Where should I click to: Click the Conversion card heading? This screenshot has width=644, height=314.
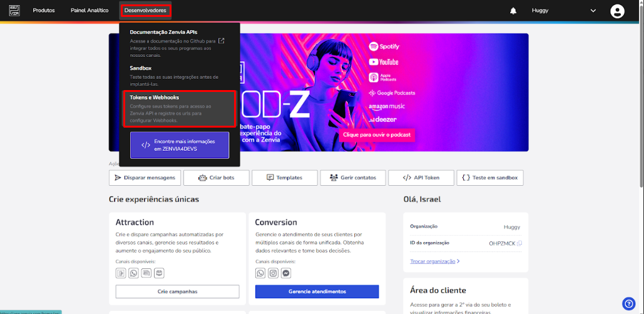click(275, 222)
